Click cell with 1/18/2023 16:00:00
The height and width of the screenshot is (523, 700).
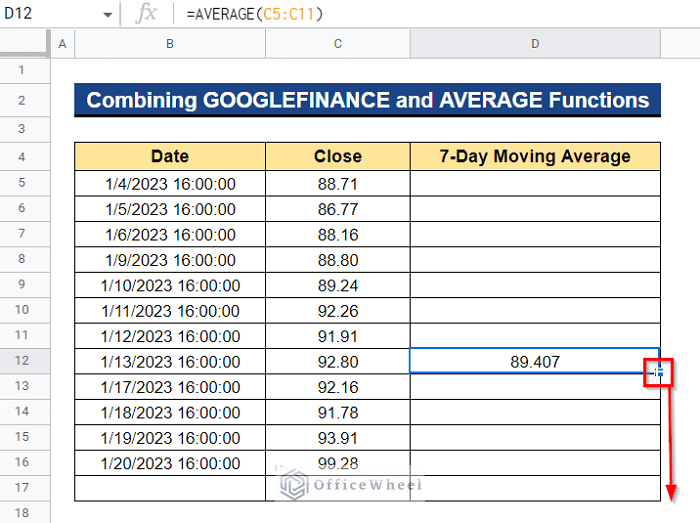point(170,412)
